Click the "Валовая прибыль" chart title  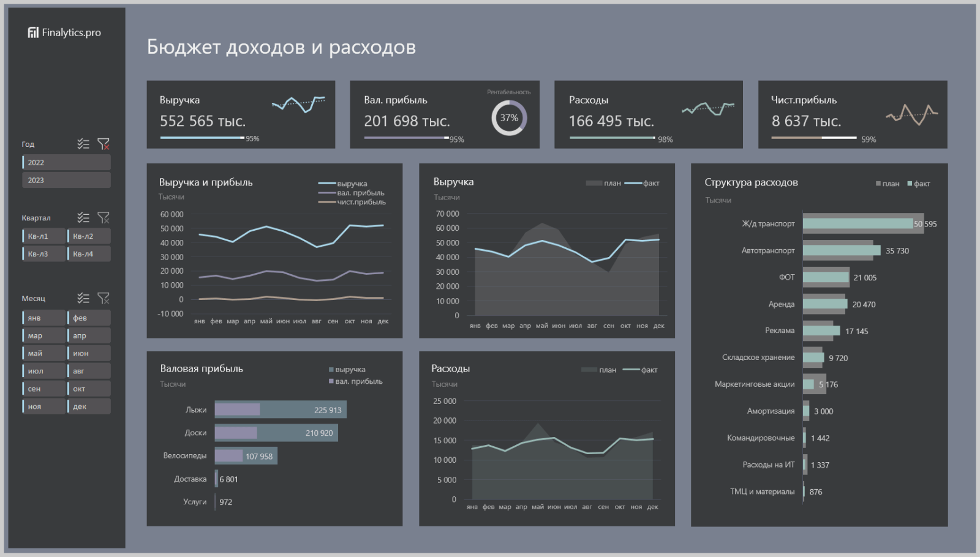202,368
